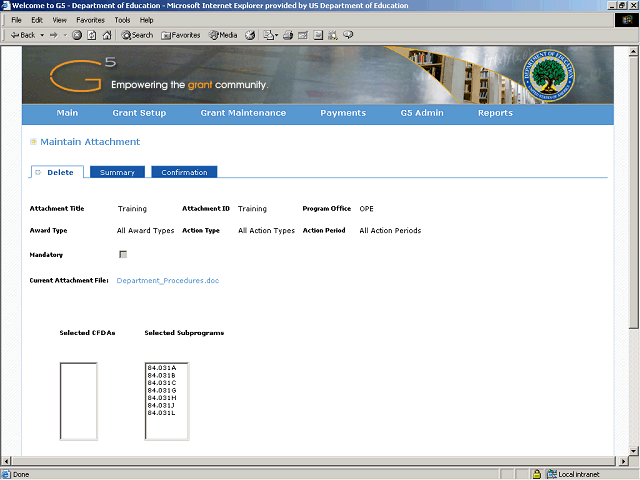Open the Media pane
The width and height of the screenshot is (640, 480).
223,36
